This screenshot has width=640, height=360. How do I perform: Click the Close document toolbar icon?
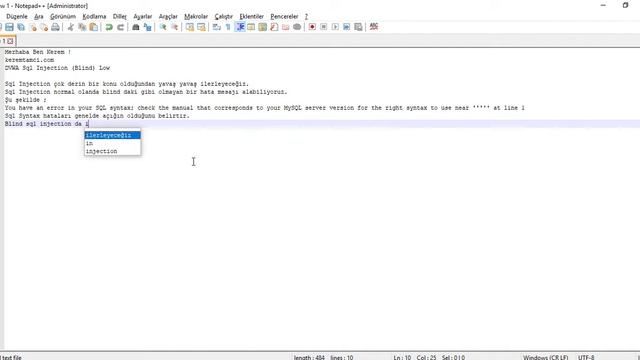33,27
